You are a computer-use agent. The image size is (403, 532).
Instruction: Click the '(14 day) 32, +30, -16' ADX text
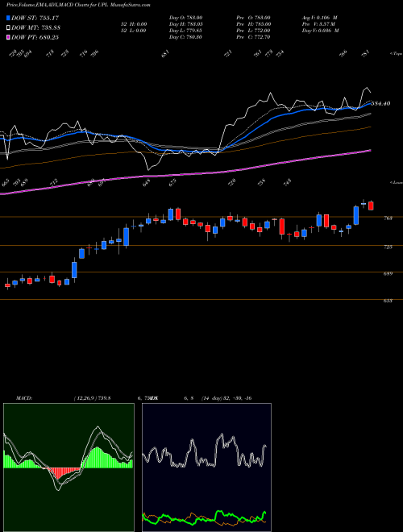pyautogui.click(x=226, y=398)
